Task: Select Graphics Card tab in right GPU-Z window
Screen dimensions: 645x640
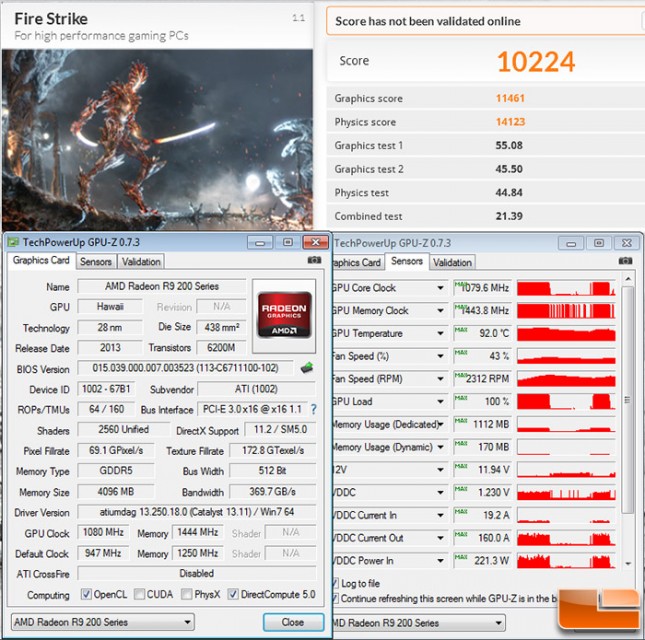Action: [357, 262]
